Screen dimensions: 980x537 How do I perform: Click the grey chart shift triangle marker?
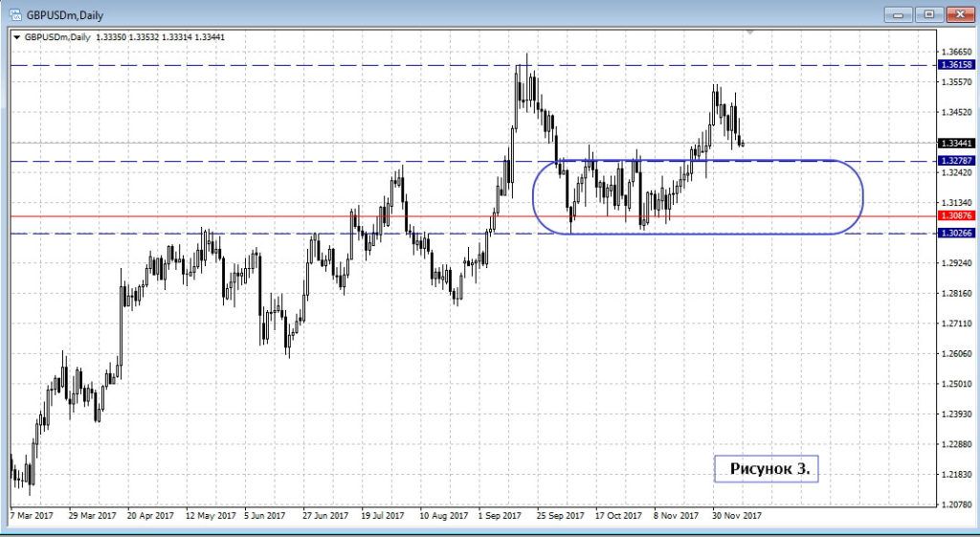(751, 34)
